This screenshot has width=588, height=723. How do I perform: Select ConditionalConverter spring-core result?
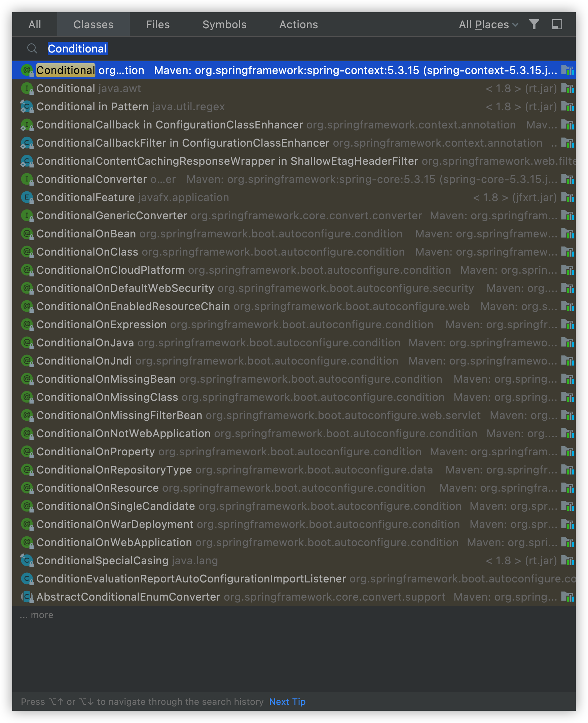point(294,179)
